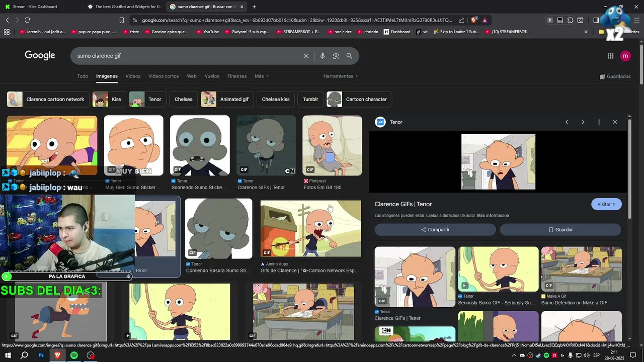
Task: Open the Windows Start menu
Action: click(8, 355)
